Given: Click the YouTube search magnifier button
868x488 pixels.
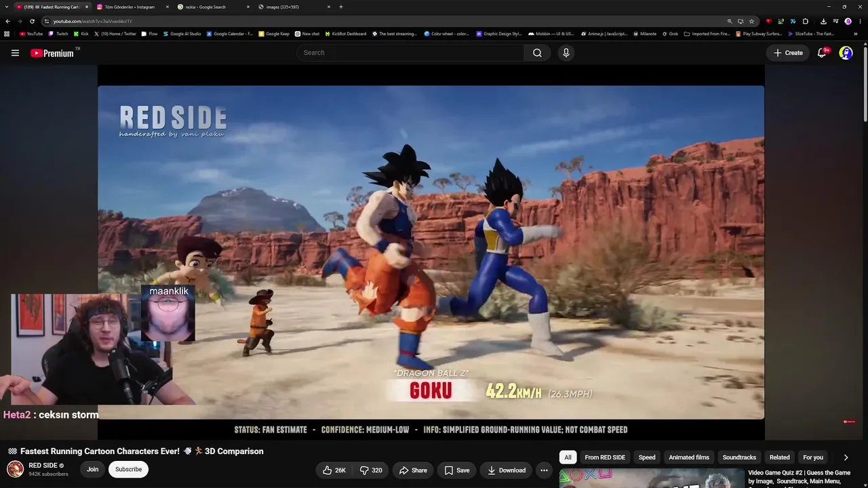Looking at the screenshot, I should click(537, 53).
